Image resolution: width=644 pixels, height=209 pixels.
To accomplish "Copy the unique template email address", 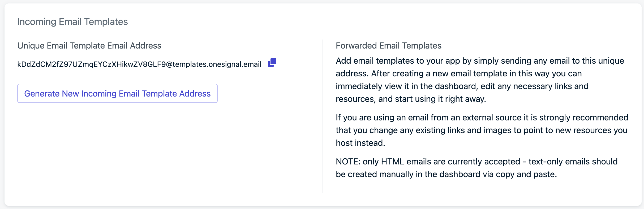I will click(x=272, y=63).
